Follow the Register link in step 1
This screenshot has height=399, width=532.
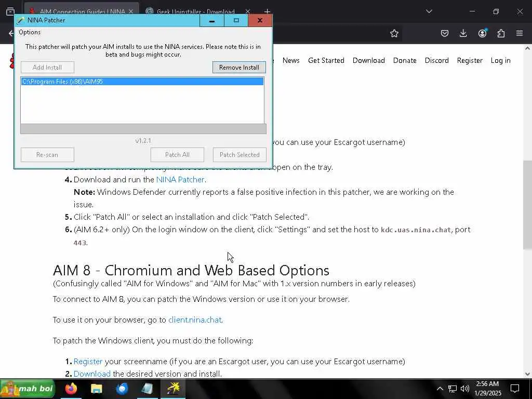tap(88, 362)
